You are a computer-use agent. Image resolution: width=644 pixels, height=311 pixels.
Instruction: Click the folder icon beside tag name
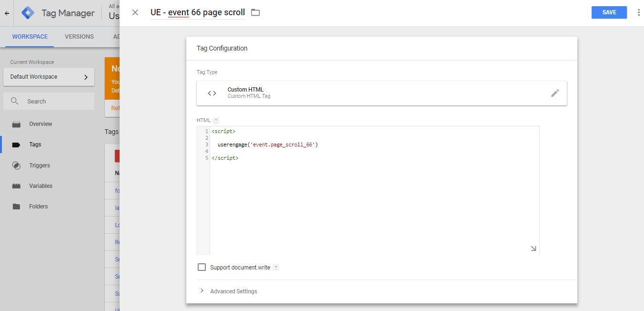click(256, 12)
